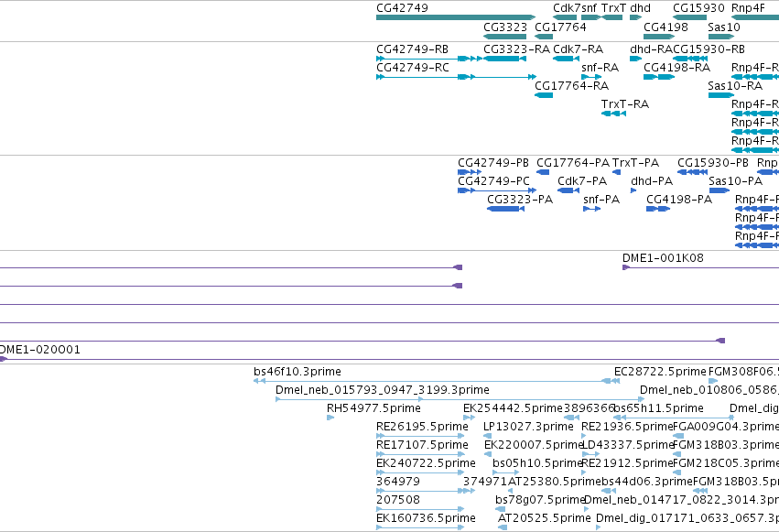Click the EK240722.5prime EST
The width and height of the screenshot is (779, 532).
[420, 472]
